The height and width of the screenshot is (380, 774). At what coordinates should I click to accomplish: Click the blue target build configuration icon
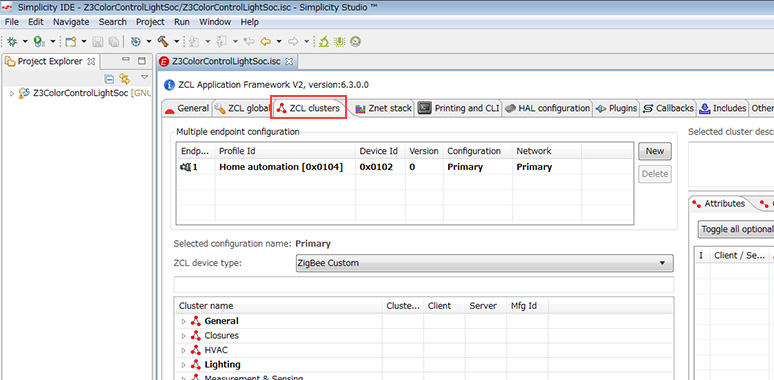[136, 41]
